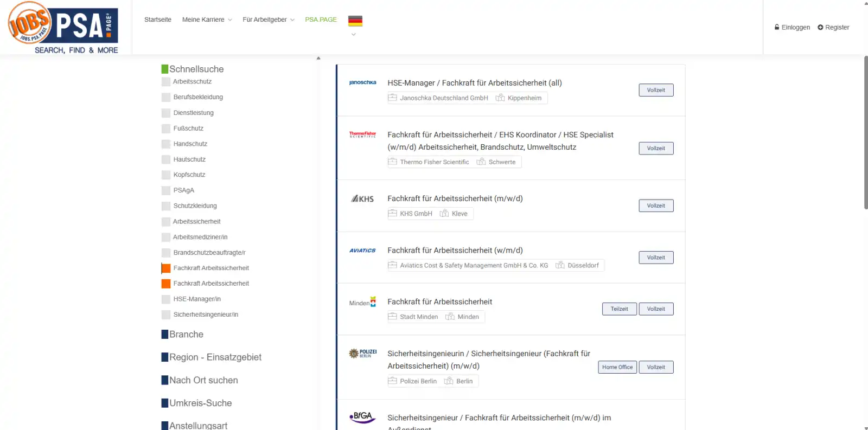Enable the Handschutz filter checkbox
This screenshot has height=430, width=868.
pos(166,144)
